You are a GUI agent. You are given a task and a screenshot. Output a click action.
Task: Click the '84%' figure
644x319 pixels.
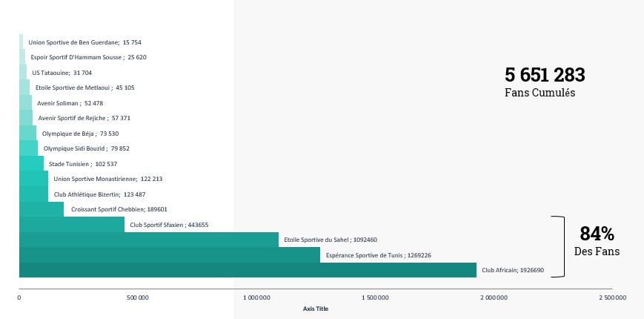[x=597, y=234]
